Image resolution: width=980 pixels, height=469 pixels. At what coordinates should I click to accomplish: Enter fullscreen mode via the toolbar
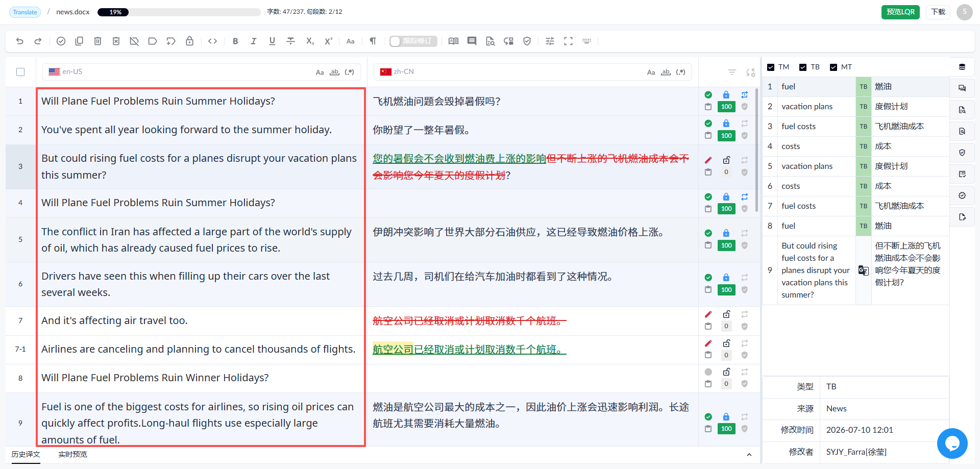tap(568, 41)
